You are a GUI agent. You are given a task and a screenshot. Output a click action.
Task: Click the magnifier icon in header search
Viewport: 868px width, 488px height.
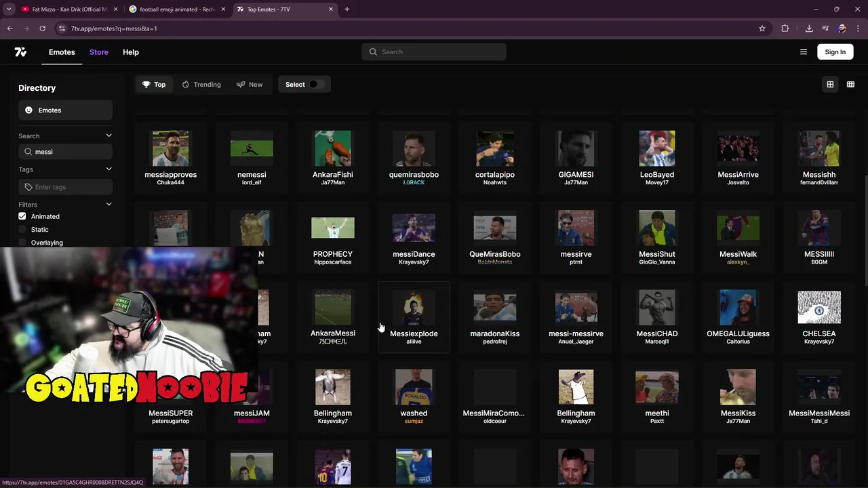[373, 52]
